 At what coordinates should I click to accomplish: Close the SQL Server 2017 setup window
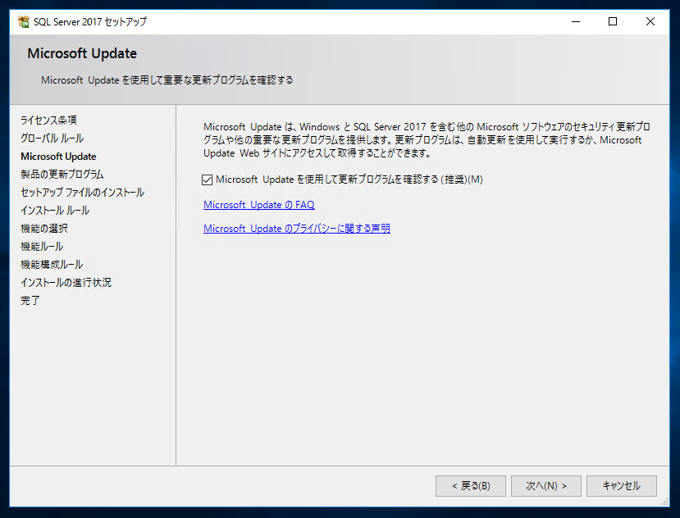coord(650,21)
